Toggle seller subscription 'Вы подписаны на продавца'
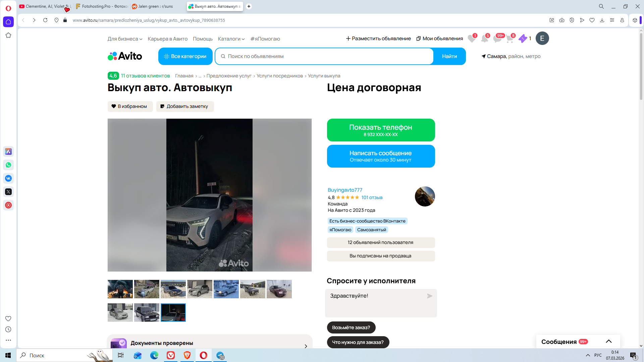 pyautogui.click(x=380, y=256)
